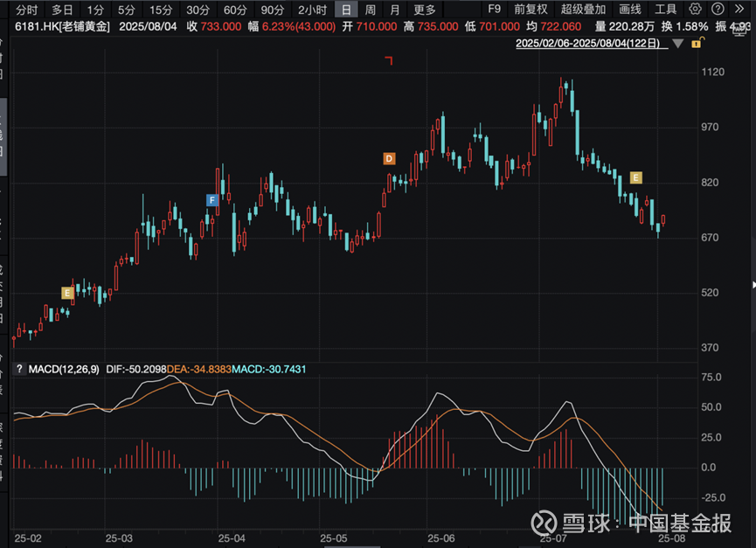Click the panel expand arrow on the right edge
Image resolution: width=756 pixels, height=548 pixels.
(x=753, y=285)
